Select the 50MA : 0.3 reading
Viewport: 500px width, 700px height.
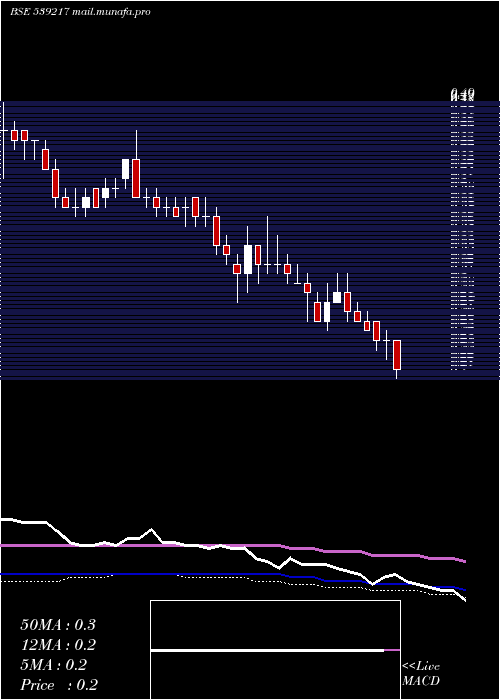coord(58,625)
